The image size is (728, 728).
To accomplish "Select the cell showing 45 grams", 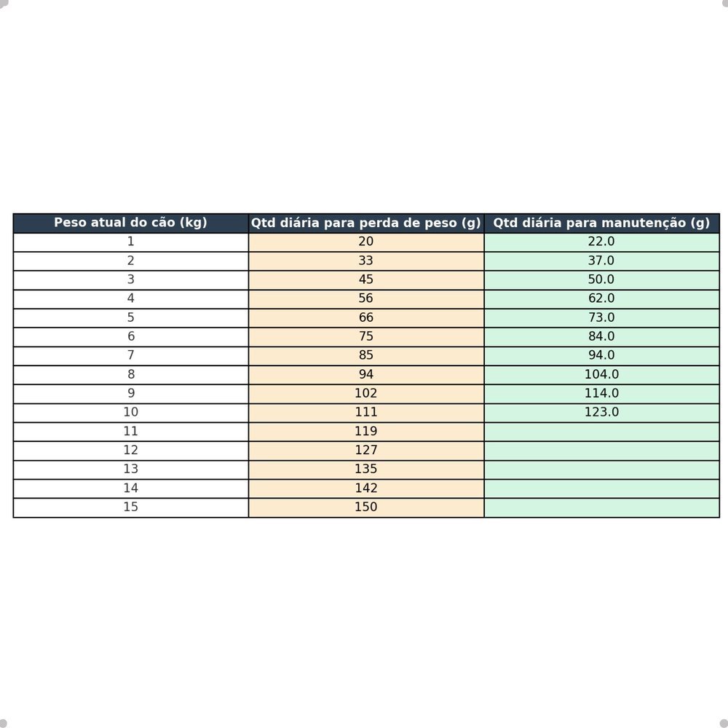I will click(365, 280).
